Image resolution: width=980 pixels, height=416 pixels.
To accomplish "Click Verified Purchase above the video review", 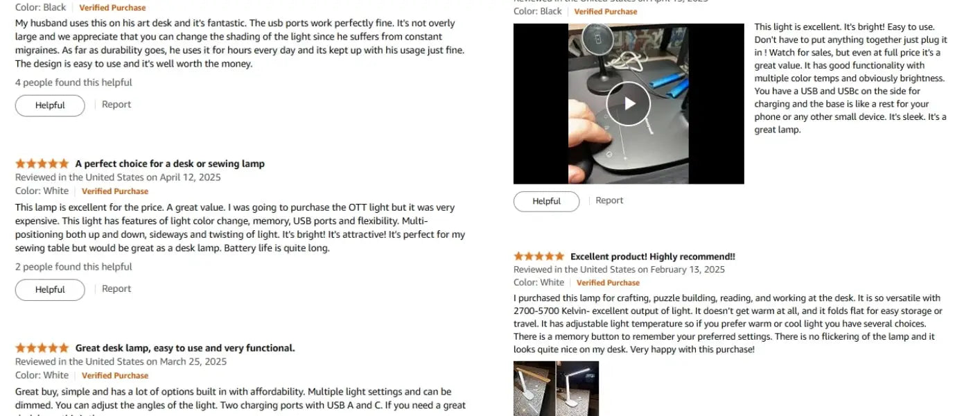I will coord(606,12).
